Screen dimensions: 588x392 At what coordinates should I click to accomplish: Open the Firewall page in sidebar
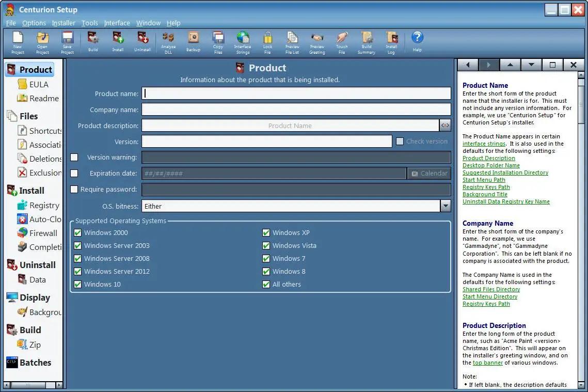coord(38,233)
